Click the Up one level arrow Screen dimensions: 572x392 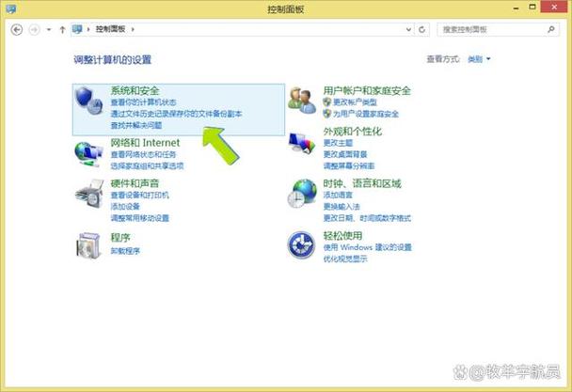[63, 30]
